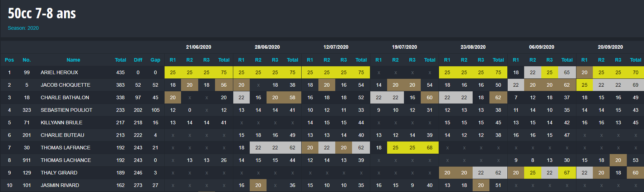Click the Season: 2020 link

pyautogui.click(x=23, y=28)
